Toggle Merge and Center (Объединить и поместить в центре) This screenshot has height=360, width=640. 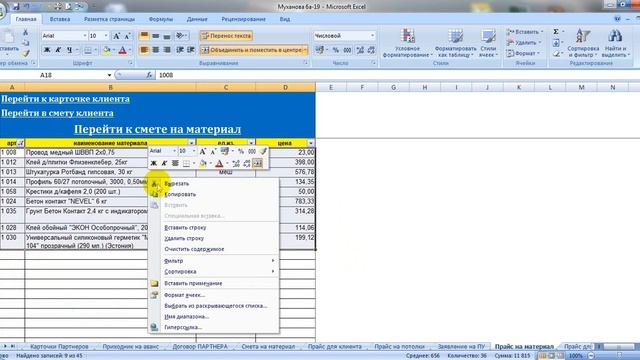253,50
